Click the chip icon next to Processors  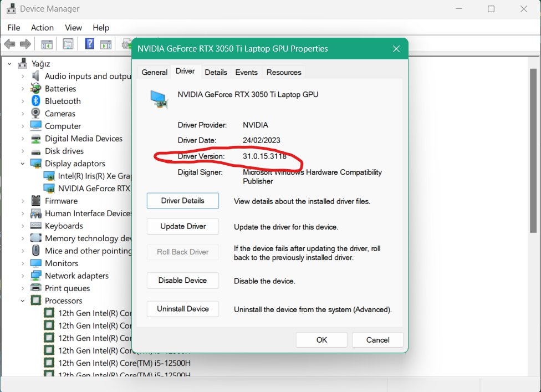pos(35,301)
